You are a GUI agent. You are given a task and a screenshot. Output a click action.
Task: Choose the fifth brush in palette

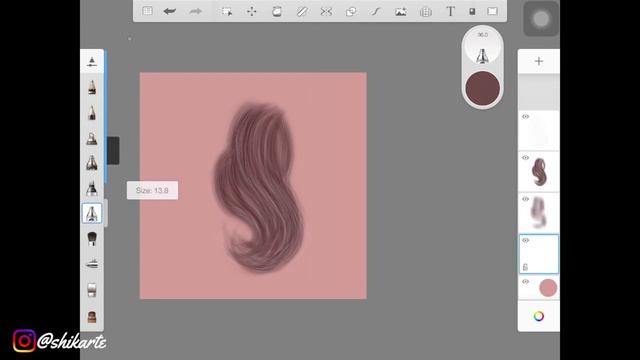coord(92,188)
